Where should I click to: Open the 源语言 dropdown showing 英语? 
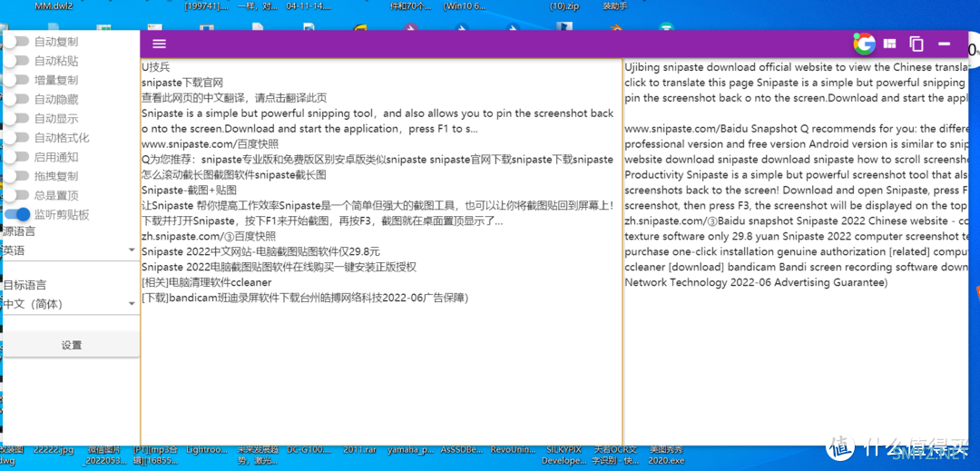70,250
